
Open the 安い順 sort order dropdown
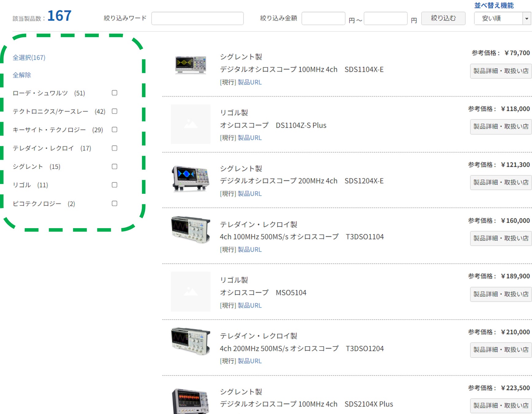[x=502, y=18]
